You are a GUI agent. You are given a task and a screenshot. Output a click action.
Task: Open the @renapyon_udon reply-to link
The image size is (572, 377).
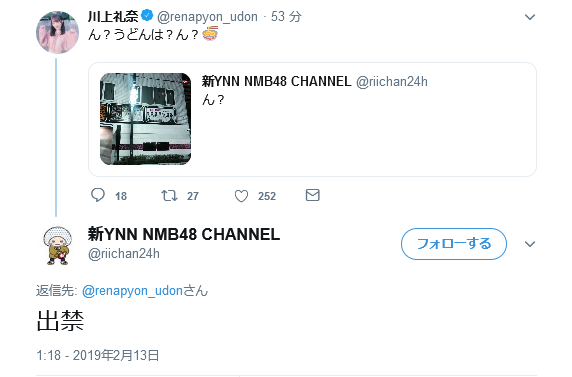(x=132, y=291)
